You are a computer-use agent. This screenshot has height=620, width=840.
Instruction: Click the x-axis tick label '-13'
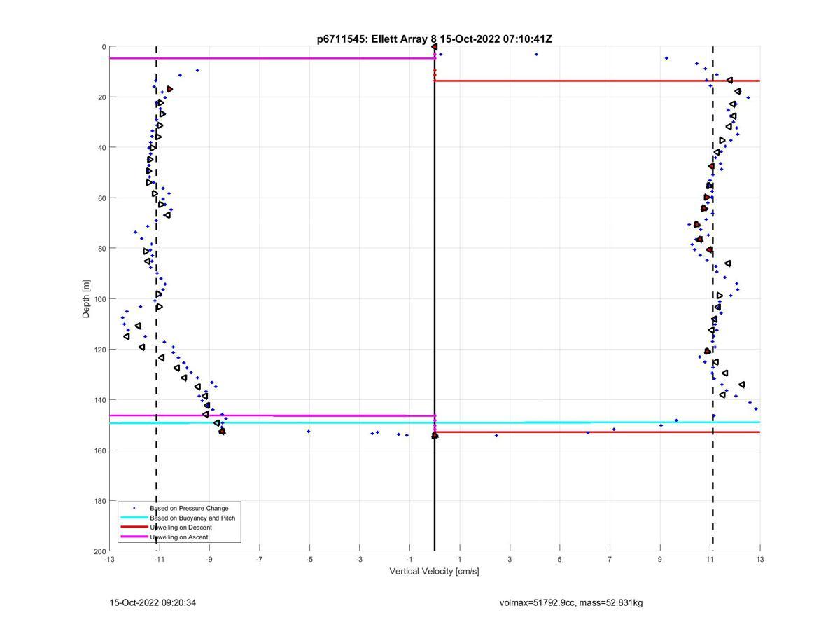tap(109, 559)
